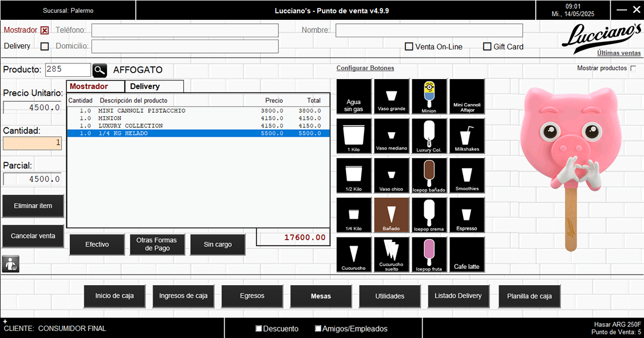Click Eliminar item button
The width and height of the screenshot is (644, 338).
click(33, 206)
